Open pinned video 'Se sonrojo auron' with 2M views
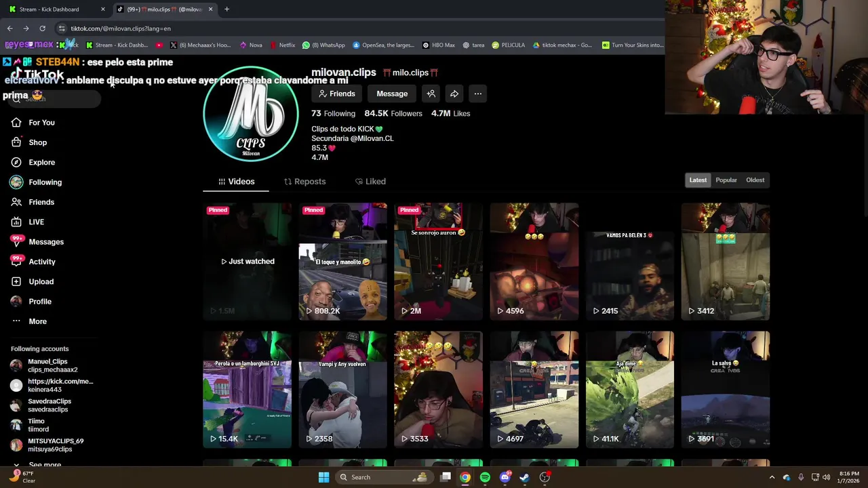 (x=439, y=262)
